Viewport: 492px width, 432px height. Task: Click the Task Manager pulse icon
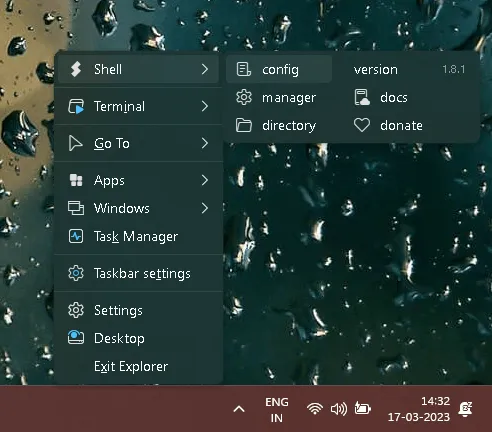click(76, 236)
